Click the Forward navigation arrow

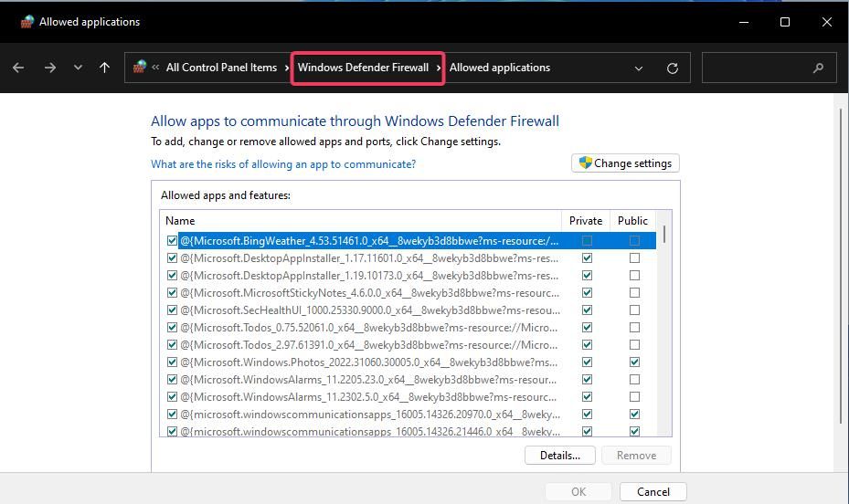tap(50, 68)
